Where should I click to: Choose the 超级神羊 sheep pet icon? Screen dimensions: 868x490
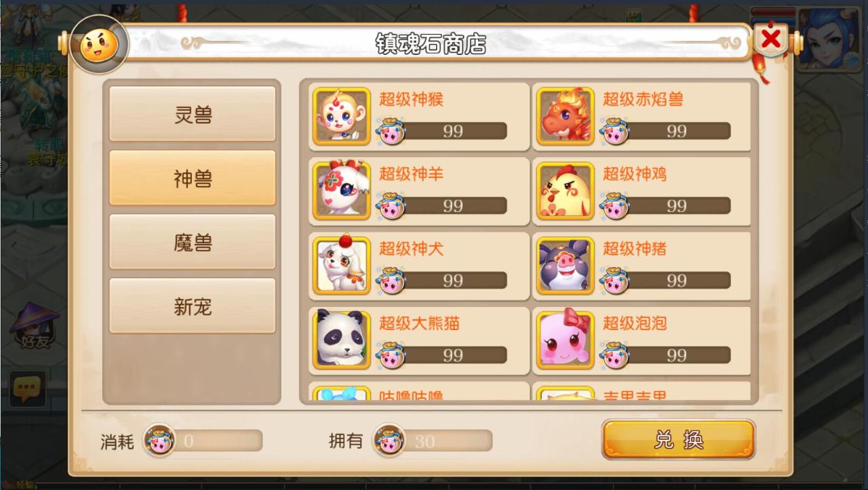click(x=342, y=191)
